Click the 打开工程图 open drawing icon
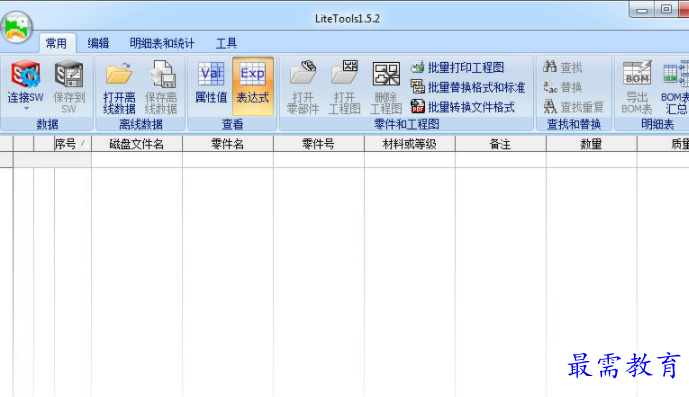The height and width of the screenshot is (397, 689). (x=344, y=74)
